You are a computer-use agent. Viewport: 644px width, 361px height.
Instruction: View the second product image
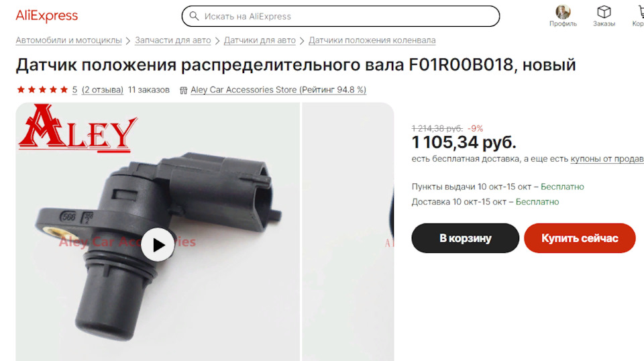click(348, 231)
